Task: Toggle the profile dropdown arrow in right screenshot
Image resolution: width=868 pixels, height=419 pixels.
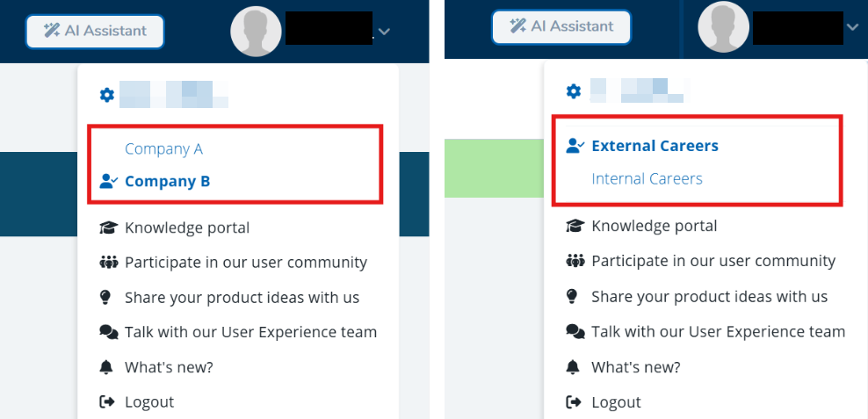Action: [851, 27]
